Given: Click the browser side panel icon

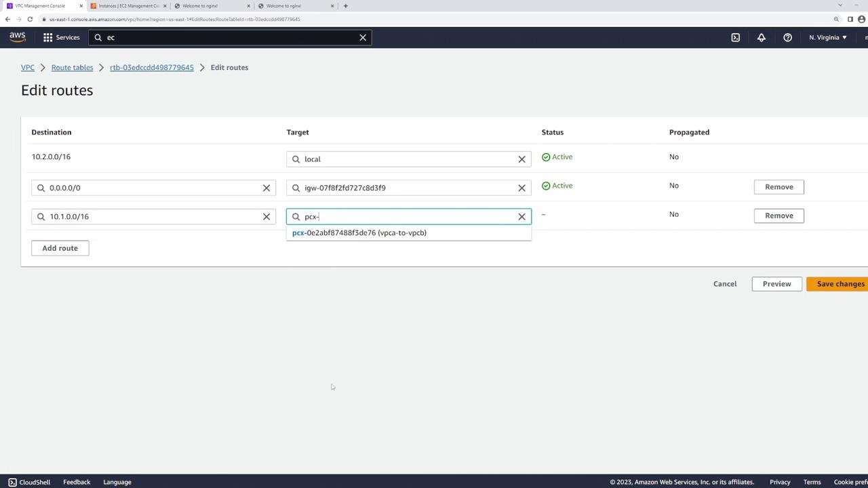Looking at the screenshot, I should (850, 19).
